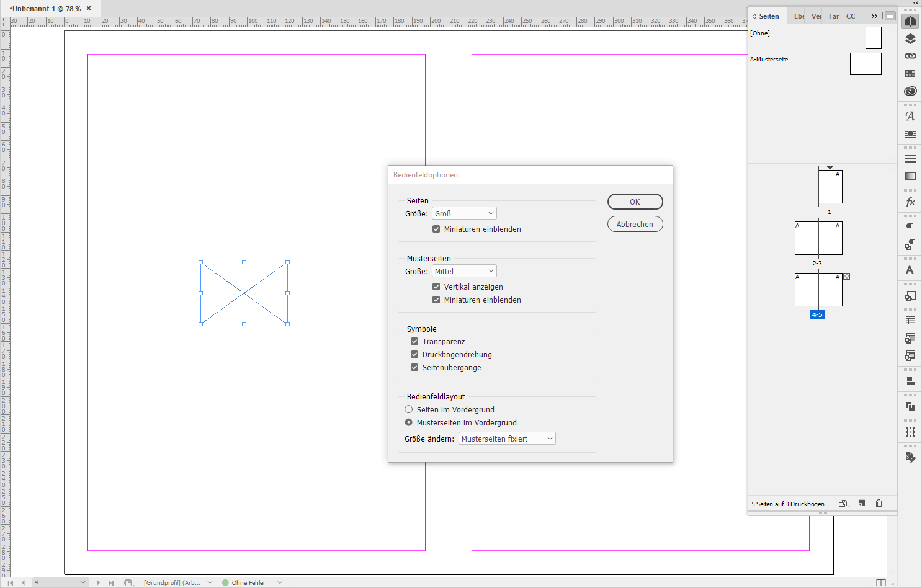
Task: Open the Cell Styles panel icon
Action: coord(910,355)
